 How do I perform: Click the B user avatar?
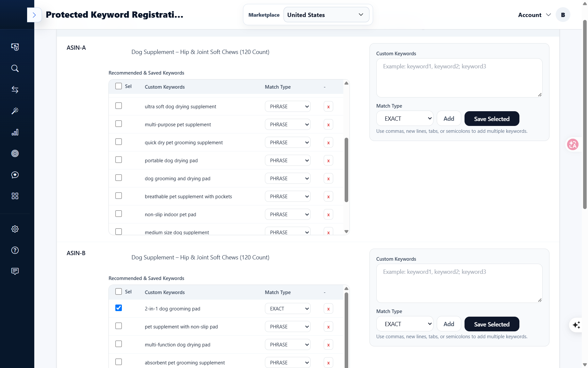pos(563,15)
